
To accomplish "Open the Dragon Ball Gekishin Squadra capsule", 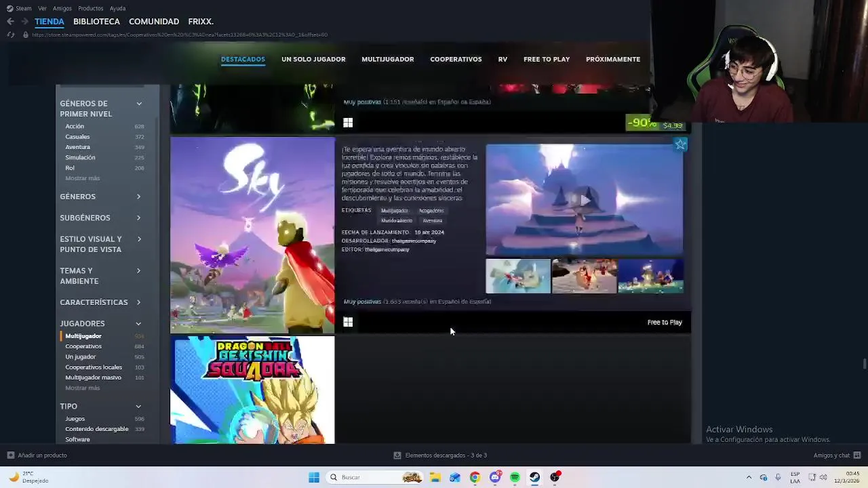I will click(x=252, y=390).
